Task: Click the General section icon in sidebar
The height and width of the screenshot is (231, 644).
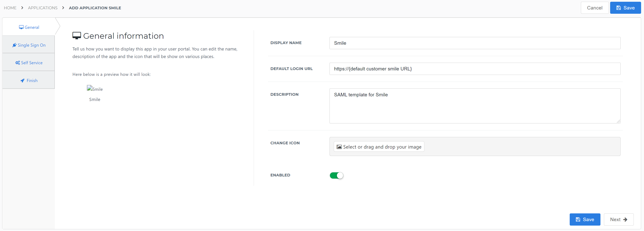Action: pyautogui.click(x=21, y=27)
